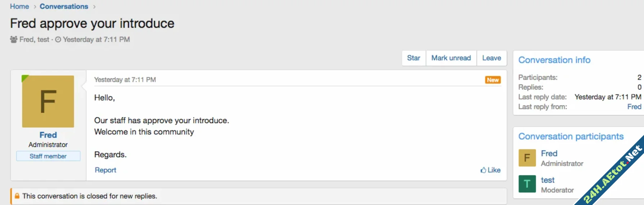Viewport: 644px width, 205px height.
Task: Click the clock icon beside the conversation date
Action: point(58,39)
